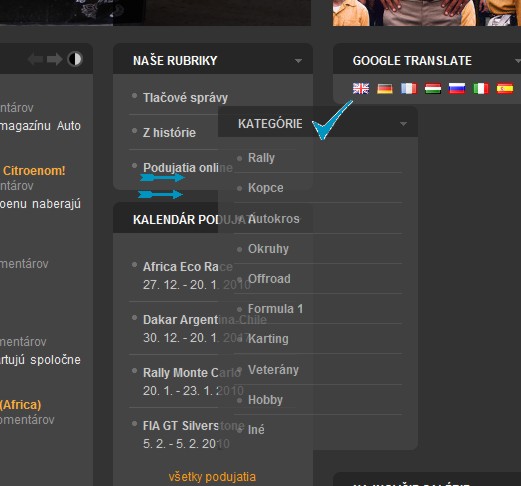This screenshot has height=486, width=521.
Task: Go to next item with right arrow
Action: 54,59
